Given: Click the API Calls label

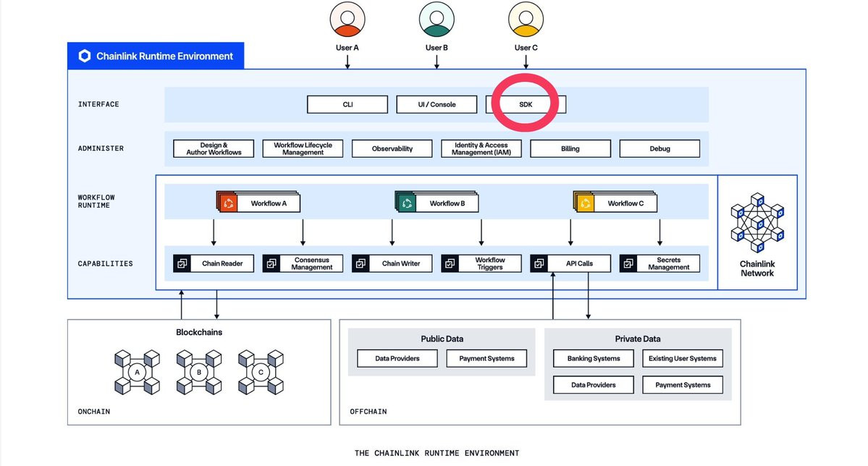Looking at the screenshot, I should tap(579, 263).
